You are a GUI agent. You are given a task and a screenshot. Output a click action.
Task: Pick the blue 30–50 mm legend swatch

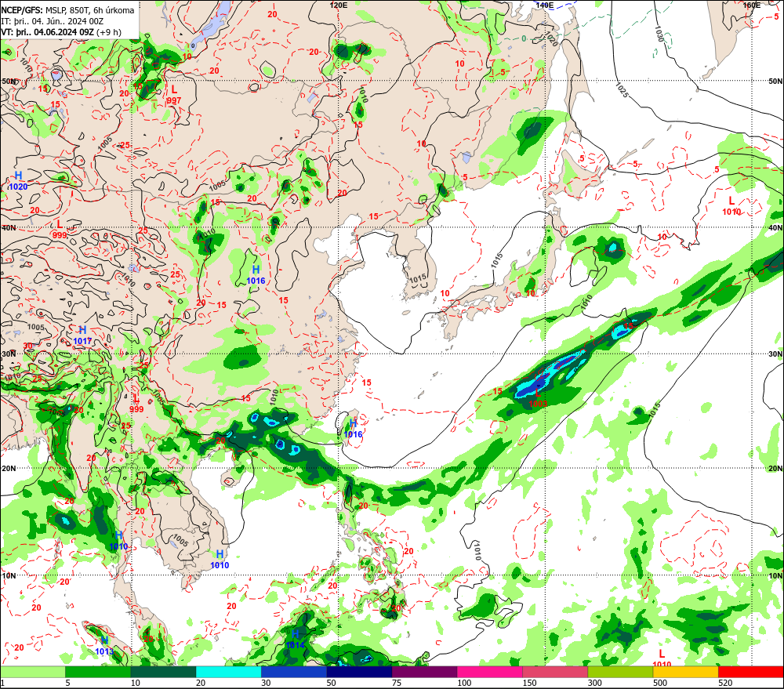pyautogui.click(x=294, y=672)
